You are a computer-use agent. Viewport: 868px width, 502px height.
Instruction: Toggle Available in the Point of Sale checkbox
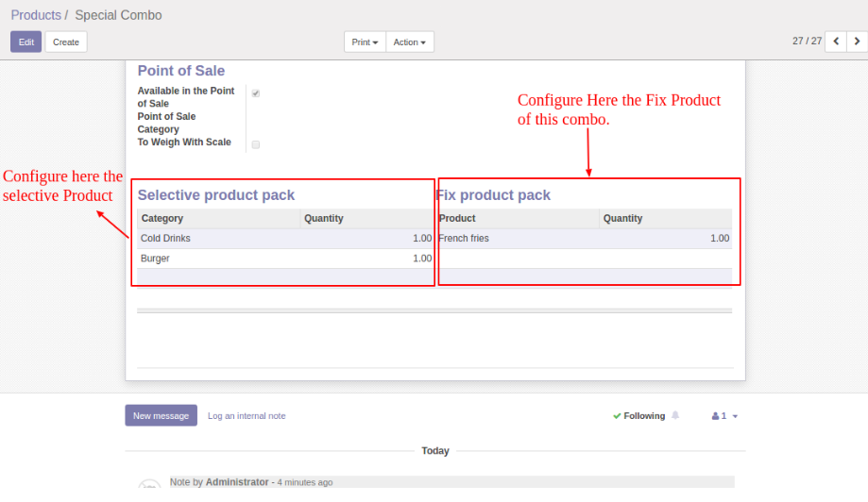tap(256, 93)
